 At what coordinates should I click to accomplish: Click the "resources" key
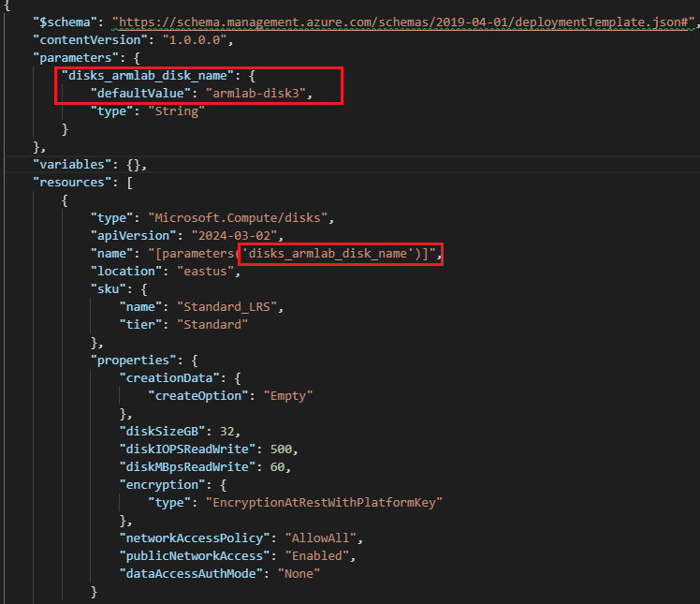click(x=72, y=183)
